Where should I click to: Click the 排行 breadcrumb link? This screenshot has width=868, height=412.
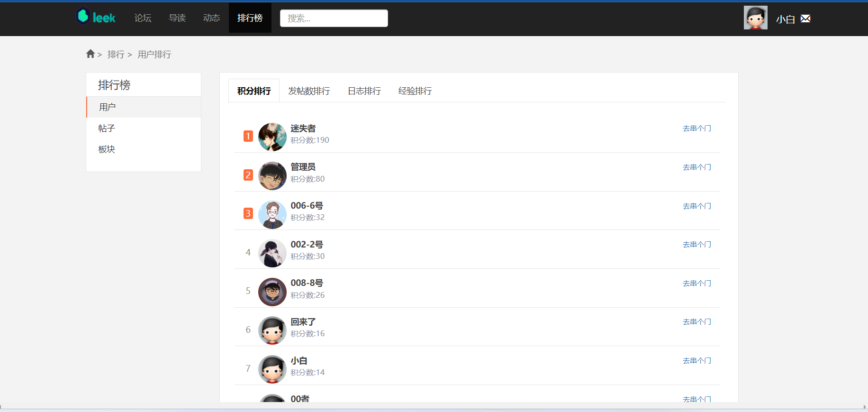[x=116, y=55]
